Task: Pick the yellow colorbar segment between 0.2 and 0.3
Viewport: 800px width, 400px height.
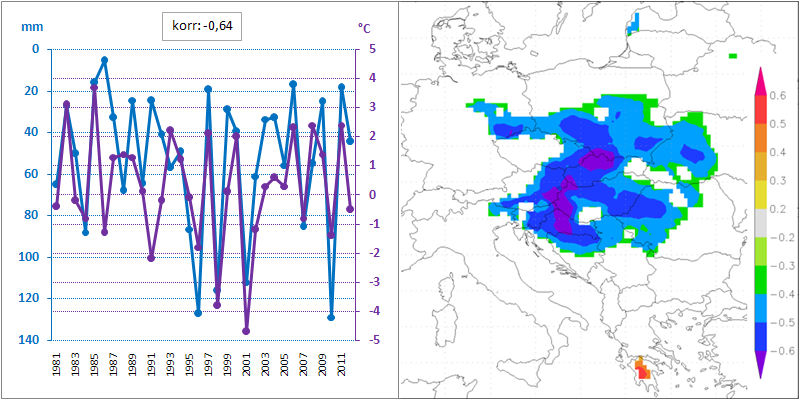Action: point(761,194)
